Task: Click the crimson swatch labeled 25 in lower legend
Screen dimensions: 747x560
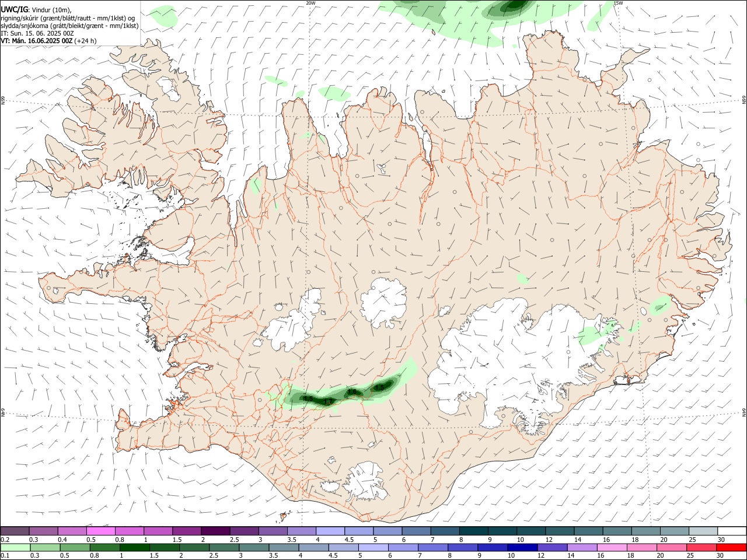Action: [x=701, y=548]
